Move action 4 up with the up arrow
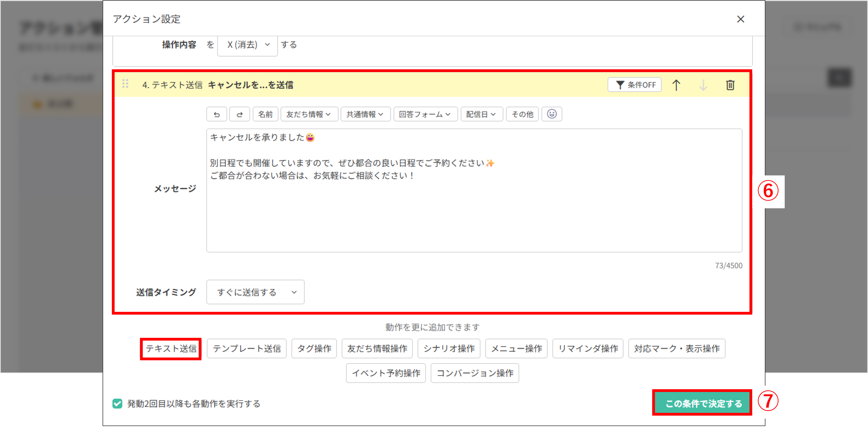 click(x=676, y=85)
